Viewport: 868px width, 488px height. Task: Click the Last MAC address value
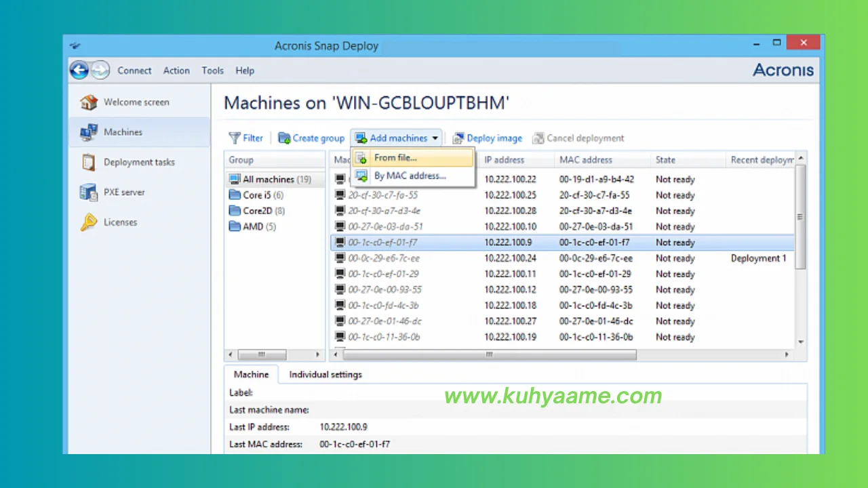pyautogui.click(x=355, y=445)
